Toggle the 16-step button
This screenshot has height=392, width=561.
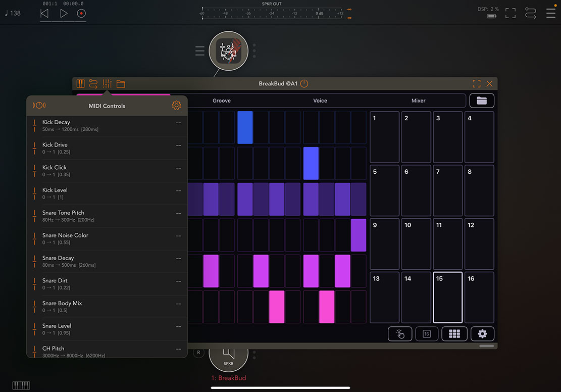[x=427, y=334]
